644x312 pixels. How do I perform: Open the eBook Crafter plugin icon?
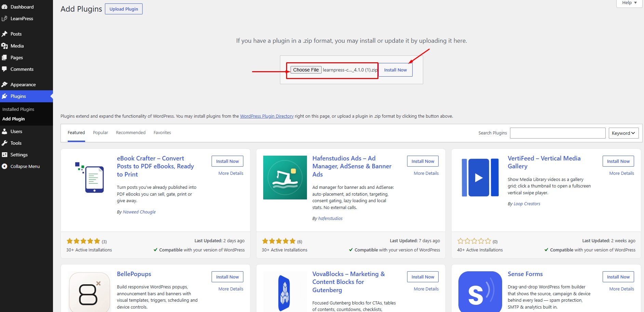[90, 178]
